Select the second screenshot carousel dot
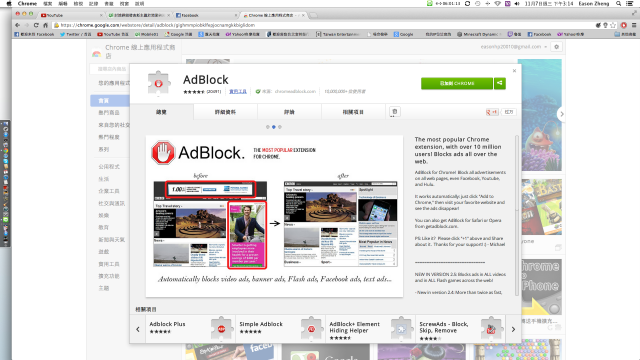Screen dimensions: 640x360 coord(274,127)
